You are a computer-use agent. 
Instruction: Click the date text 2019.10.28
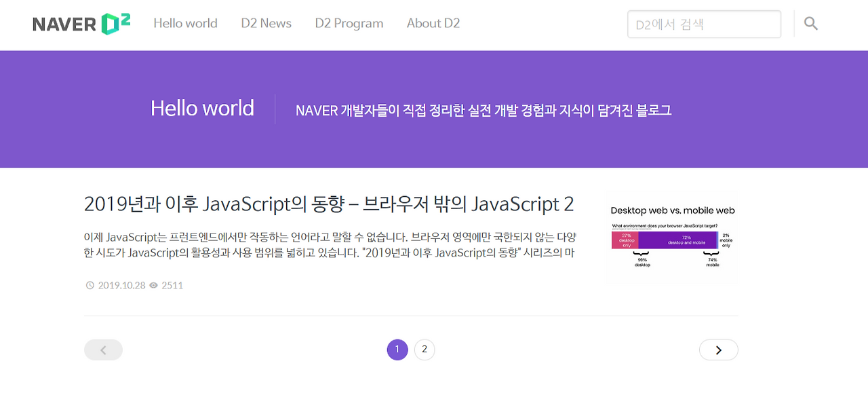click(x=121, y=285)
